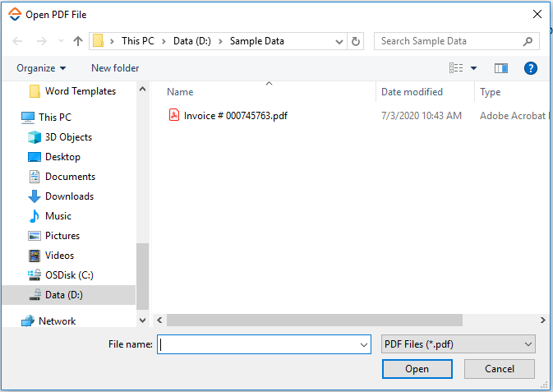Click the search magnifier icon
553x392 pixels.
coord(528,41)
